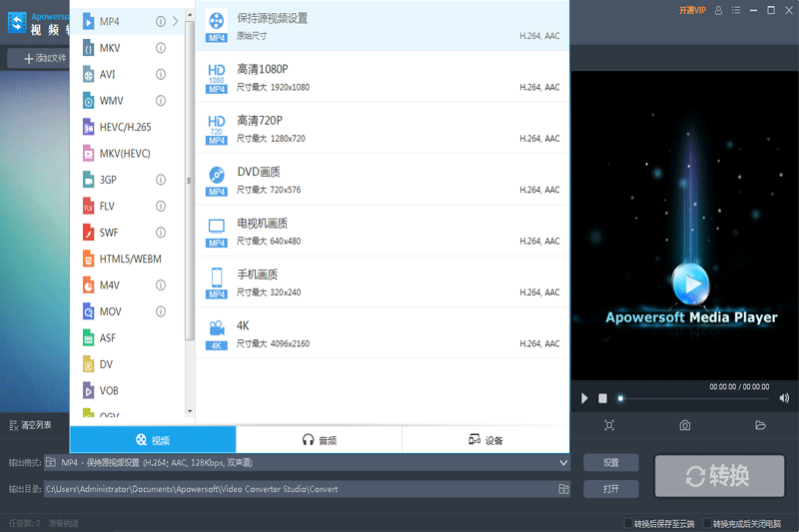Expand the 输出格式 dropdown arrow
The height and width of the screenshot is (532, 799).
click(563, 463)
